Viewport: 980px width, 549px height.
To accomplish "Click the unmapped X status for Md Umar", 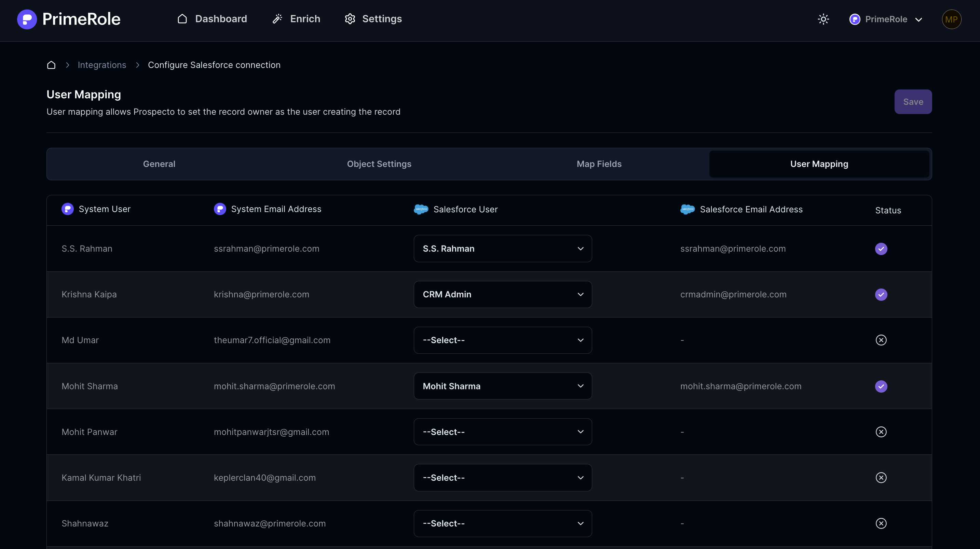I will (x=881, y=340).
